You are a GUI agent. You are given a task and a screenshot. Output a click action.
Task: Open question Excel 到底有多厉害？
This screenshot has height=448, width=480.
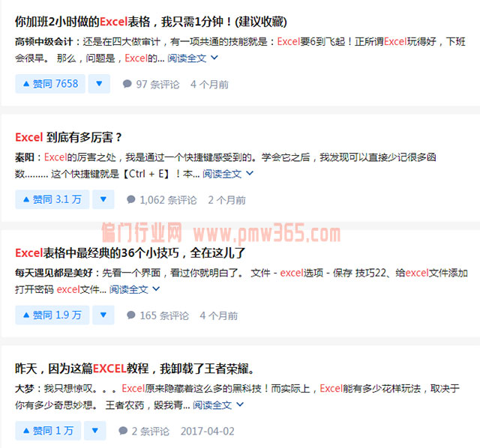(68, 137)
